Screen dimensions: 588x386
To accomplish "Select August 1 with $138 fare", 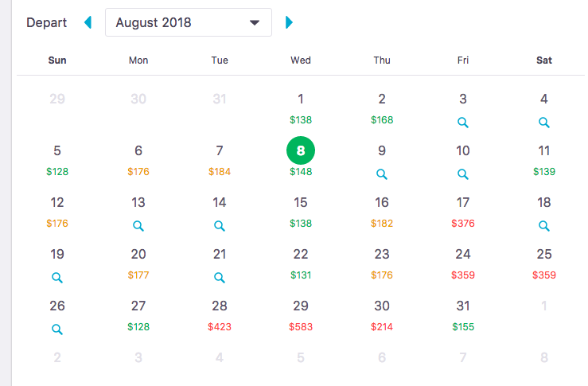I will click(301, 108).
